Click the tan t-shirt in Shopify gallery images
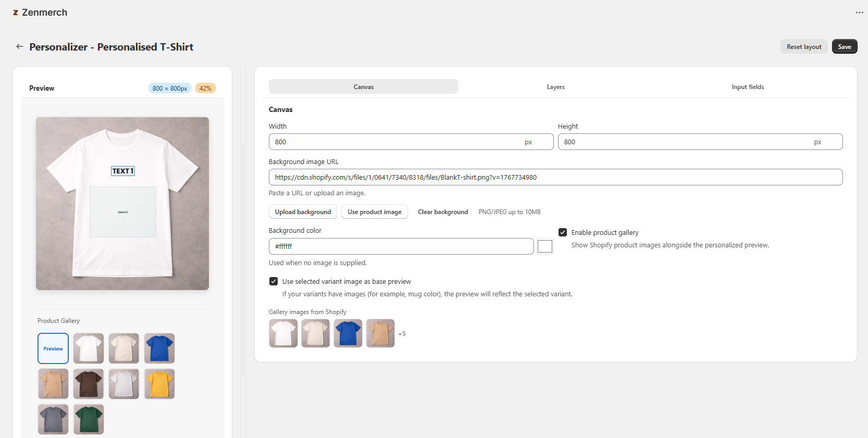Viewport: 868px width, 438px height. point(380,333)
